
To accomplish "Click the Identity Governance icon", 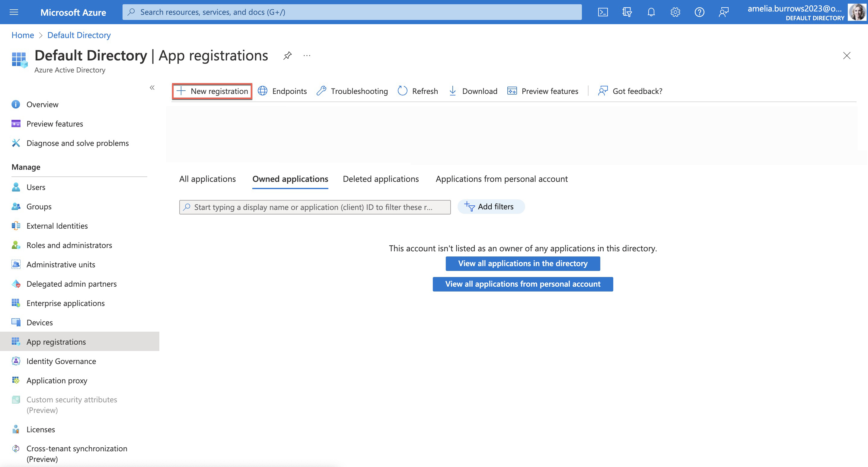I will tap(16, 361).
